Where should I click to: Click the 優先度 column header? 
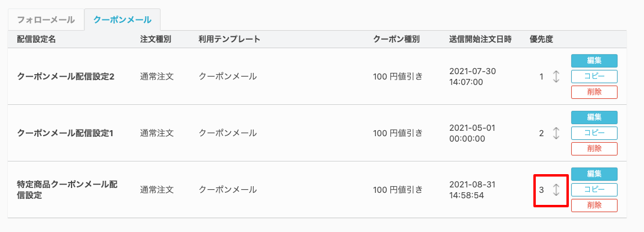click(541, 40)
